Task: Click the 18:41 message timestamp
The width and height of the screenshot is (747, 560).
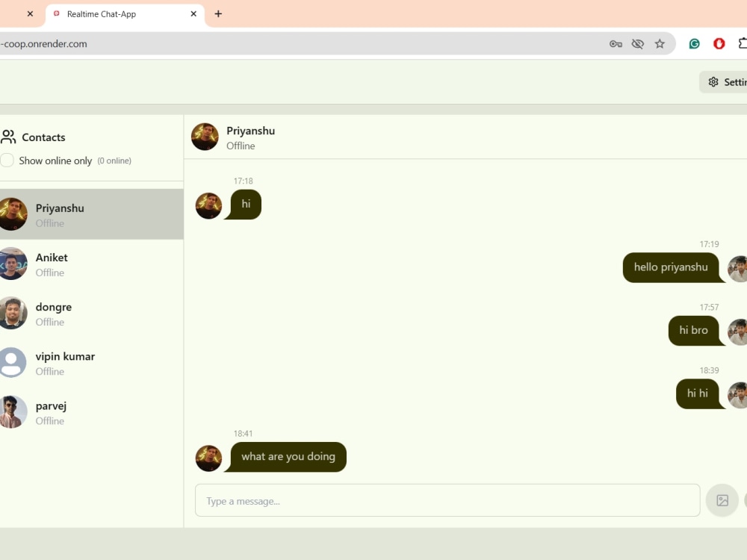Action: click(243, 434)
